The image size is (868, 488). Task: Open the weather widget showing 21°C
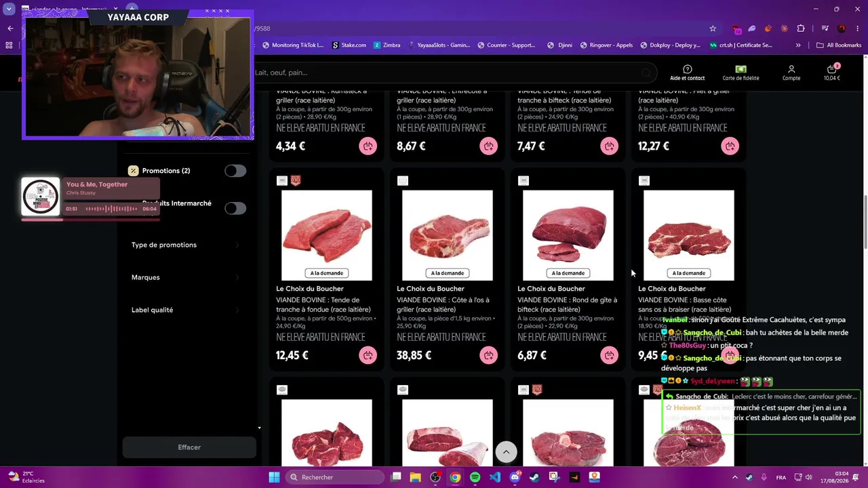(x=25, y=477)
